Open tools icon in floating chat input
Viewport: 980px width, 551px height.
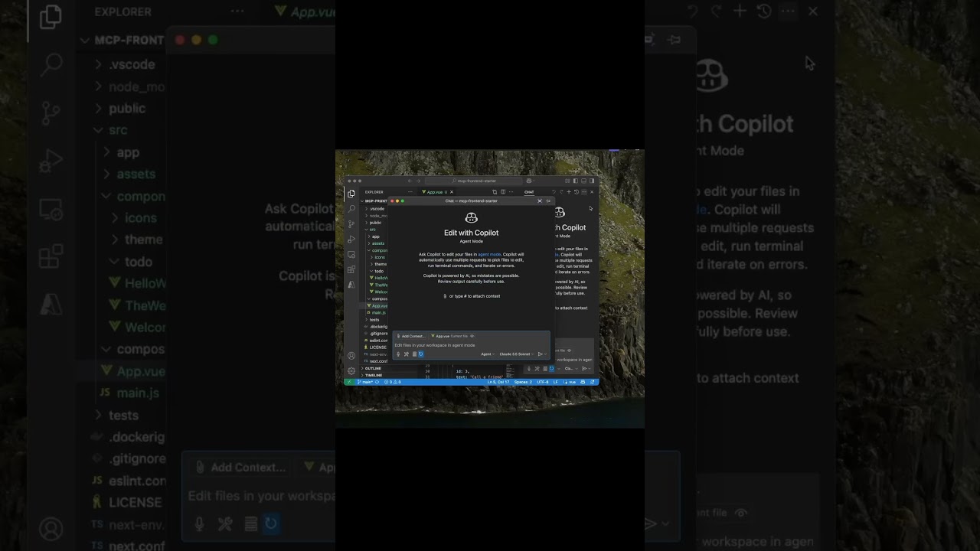pyautogui.click(x=407, y=354)
